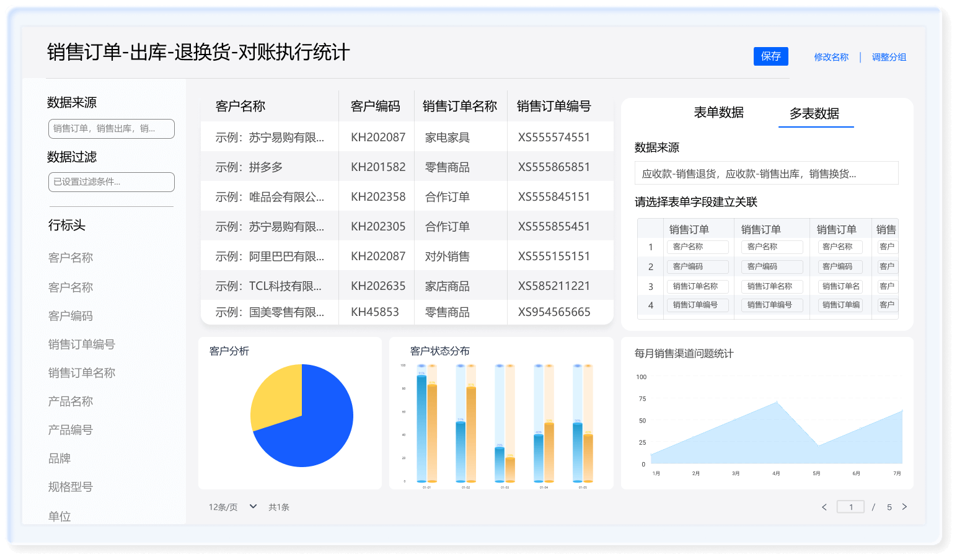
Task: Select 产品编号 in the row header list
Action: (71, 430)
